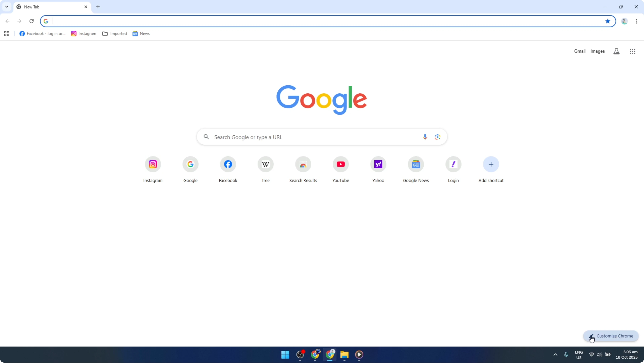The height and width of the screenshot is (363, 644).
Task: Click the magnifier icon in search box
Action: 206,137
